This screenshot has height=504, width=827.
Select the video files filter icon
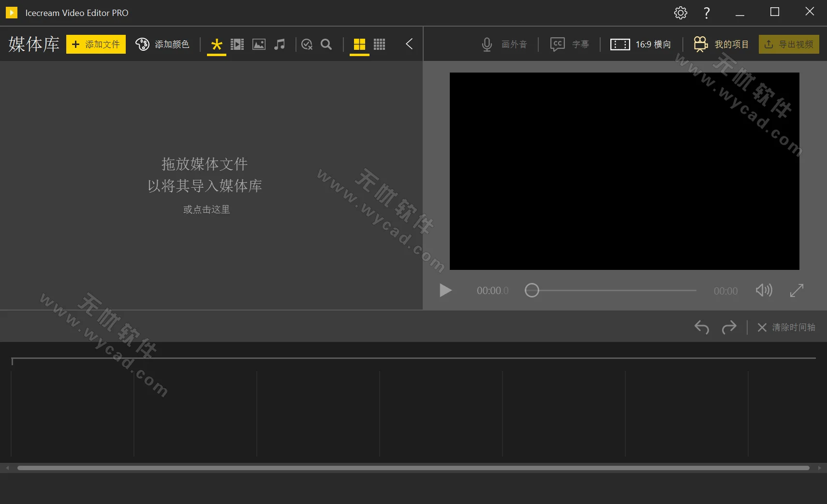point(236,44)
